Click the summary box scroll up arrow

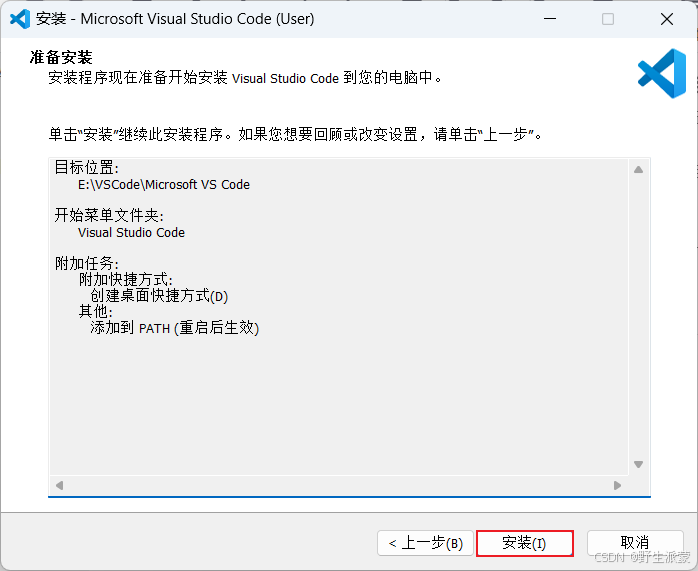pos(638,170)
